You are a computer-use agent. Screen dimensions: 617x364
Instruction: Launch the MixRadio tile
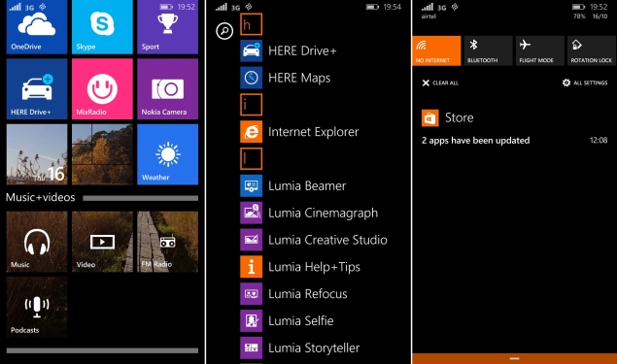[x=102, y=89]
